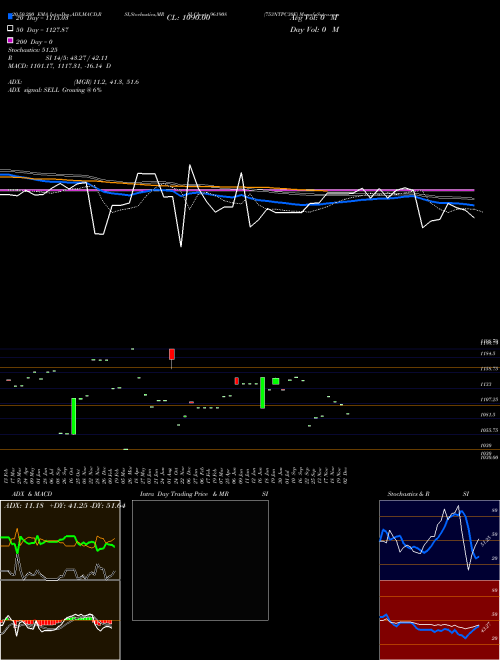
Task: Click the Day Vol: 0 M label
Action: pos(314,30)
